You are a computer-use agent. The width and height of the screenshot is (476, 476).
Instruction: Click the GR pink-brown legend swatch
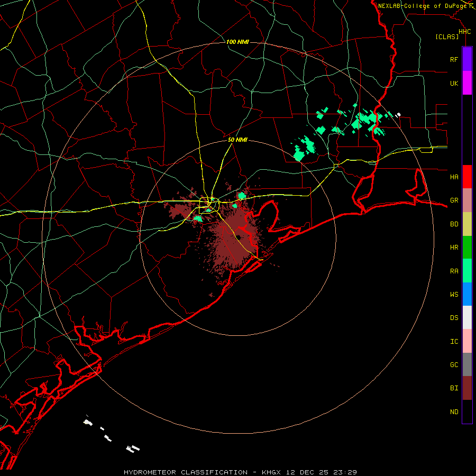(467, 200)
